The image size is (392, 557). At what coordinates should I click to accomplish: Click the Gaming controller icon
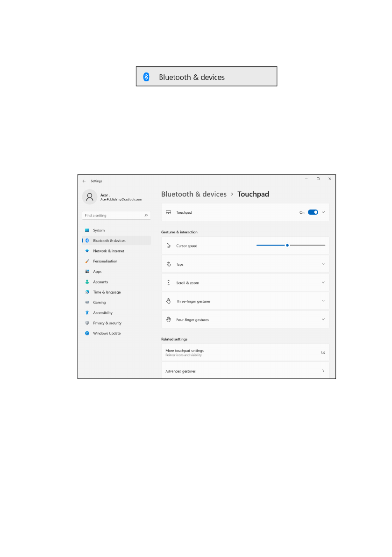click(87, 303)
